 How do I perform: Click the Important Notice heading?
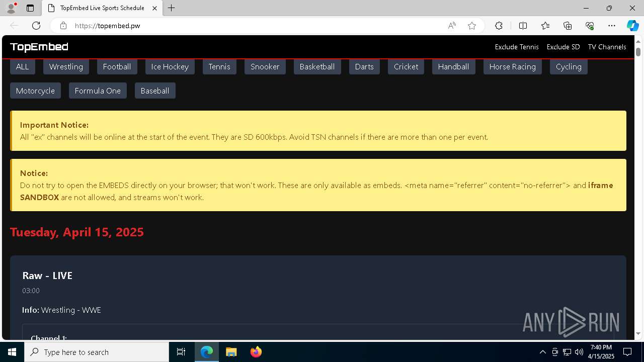54,125
